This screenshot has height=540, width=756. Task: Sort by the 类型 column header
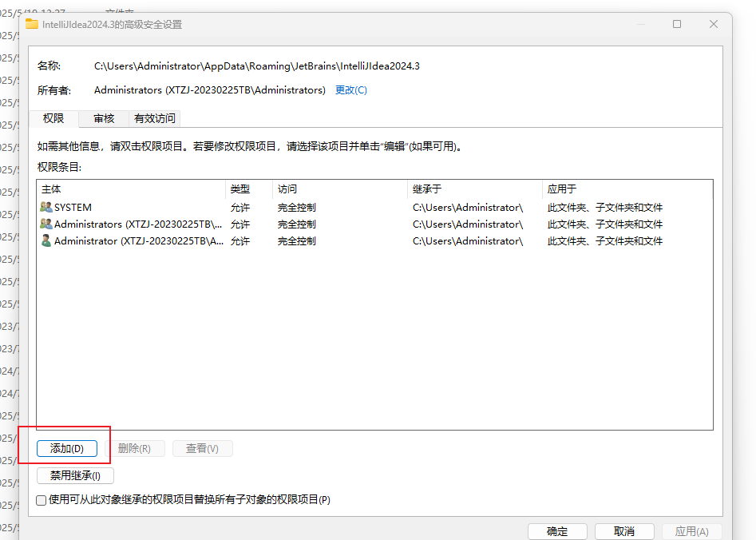[249, 189]
